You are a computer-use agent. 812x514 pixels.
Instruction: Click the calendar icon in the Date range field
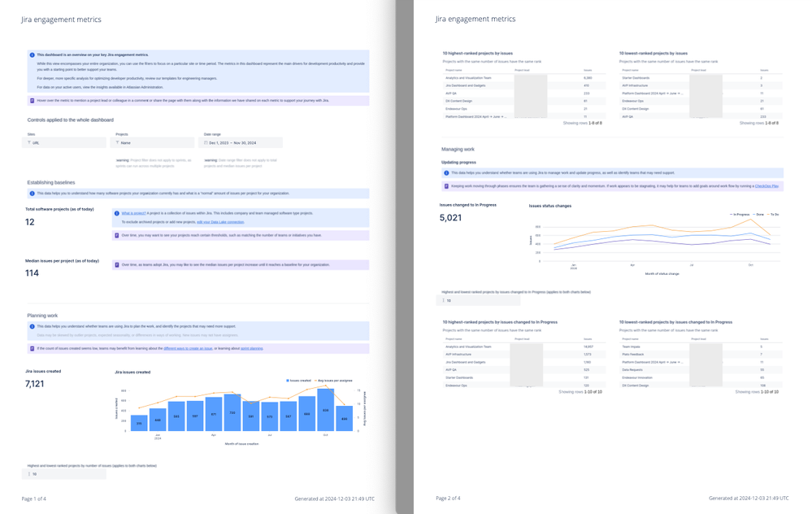pyautogui.click(x=206, y=142)
